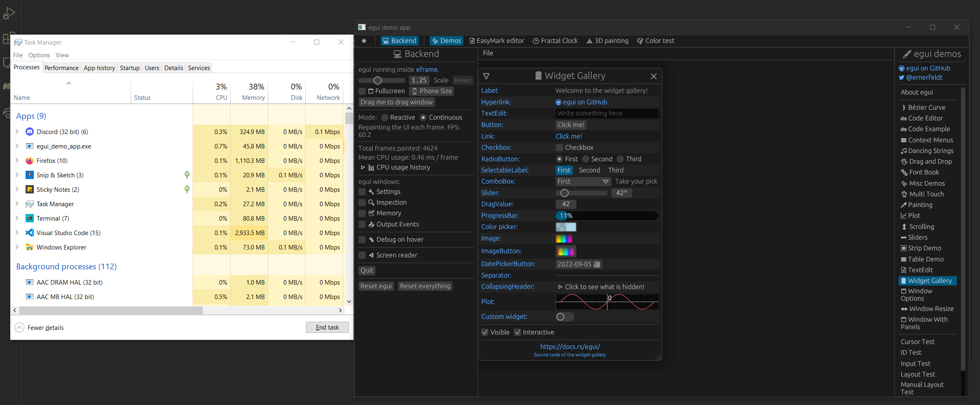Open the Take your pick ComboBox
Image resolution: width=980 pixels, height=405 pixels.
click(583, 181)
